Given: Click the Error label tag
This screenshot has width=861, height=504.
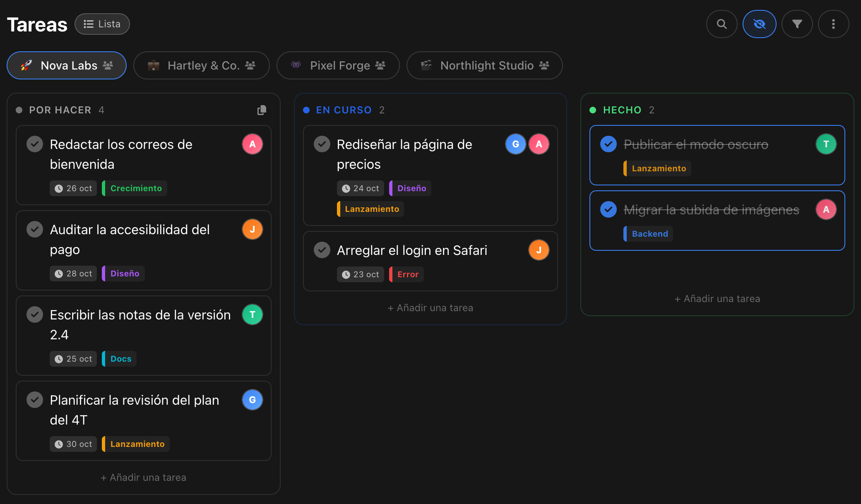Looking at the screenshot, I should click(406, 274).
